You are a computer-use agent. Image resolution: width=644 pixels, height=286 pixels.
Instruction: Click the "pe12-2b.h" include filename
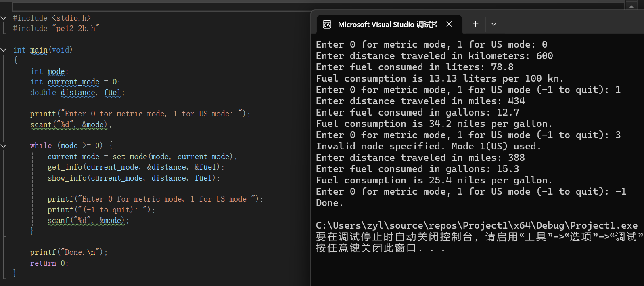pyautogui.click(x=75, y=28)
